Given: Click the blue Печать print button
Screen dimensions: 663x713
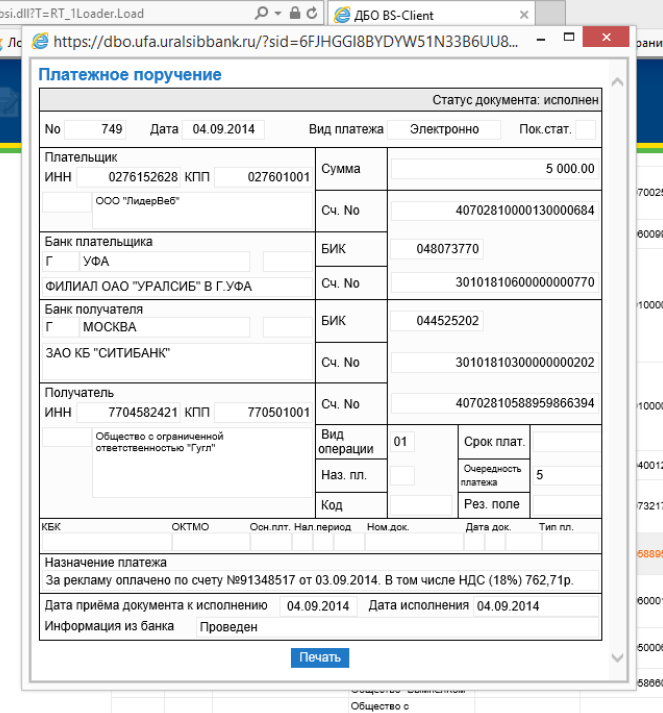Looking at the screenshot, I should coord(320,658).
